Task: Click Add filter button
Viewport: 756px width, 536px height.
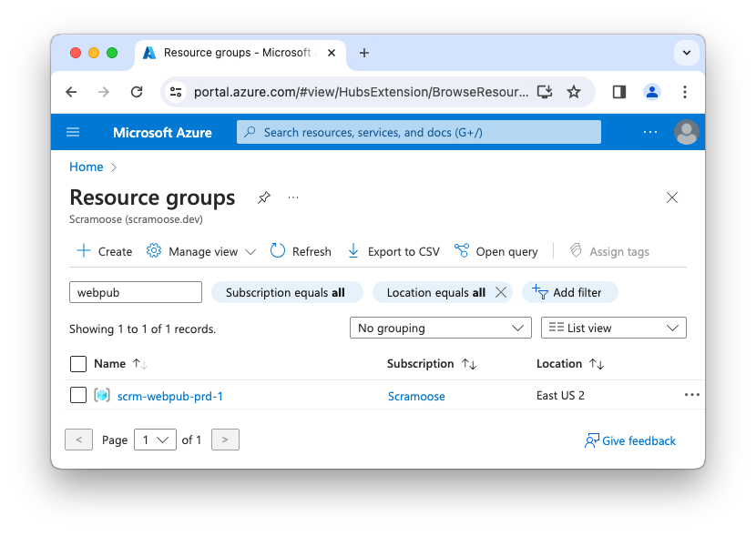Action: 570,292
